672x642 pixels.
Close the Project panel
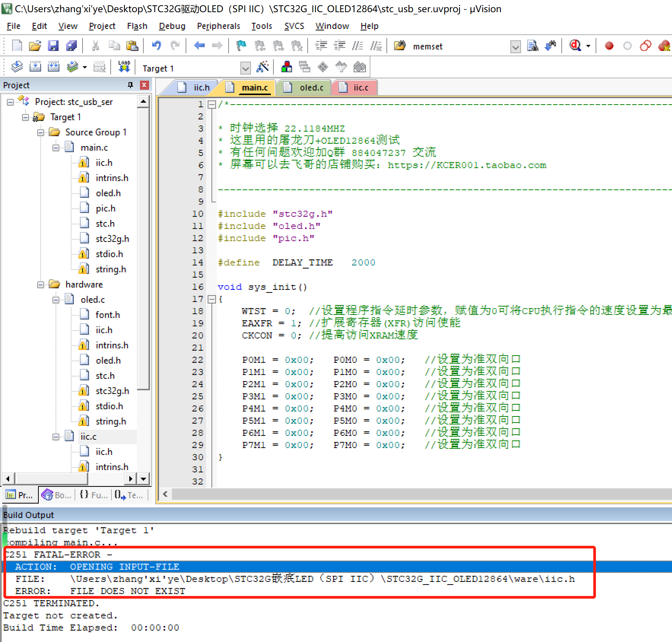coord(144,85)
